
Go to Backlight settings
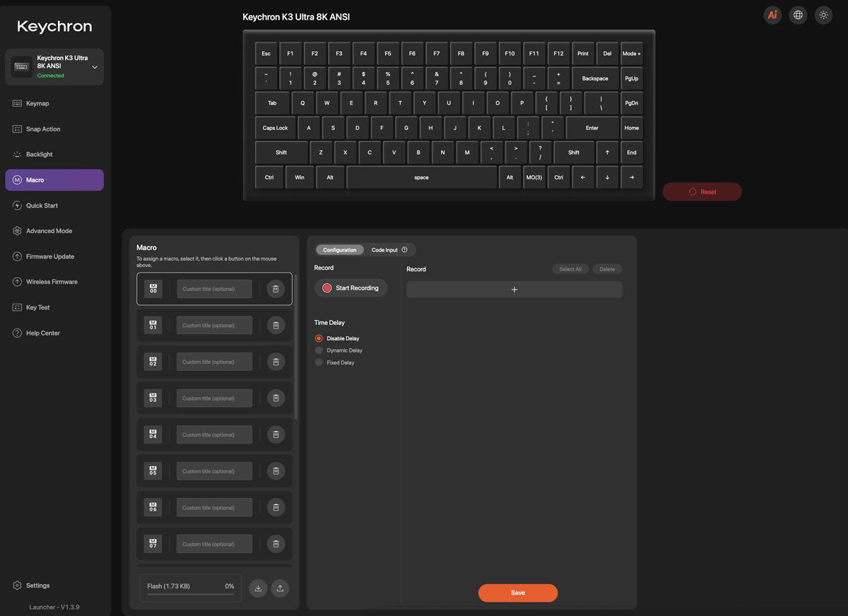[x=54, y=154]
